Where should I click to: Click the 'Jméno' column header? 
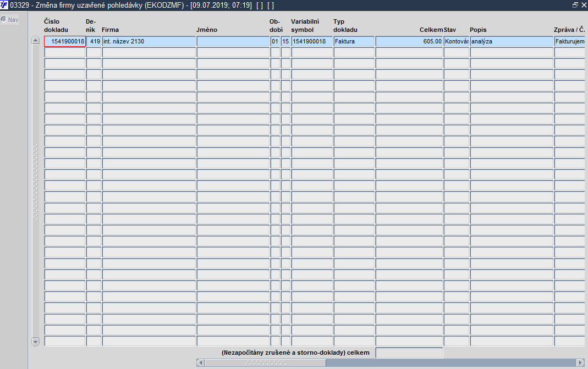point(207,30)
